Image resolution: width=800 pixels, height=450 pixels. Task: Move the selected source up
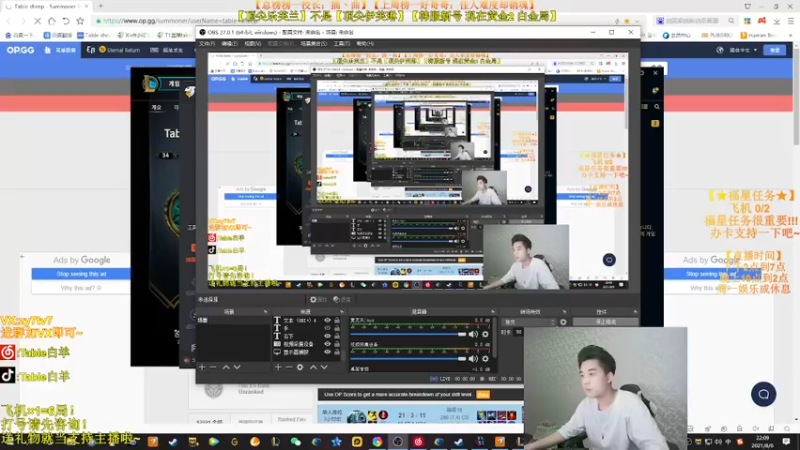[x=313, y=367]
